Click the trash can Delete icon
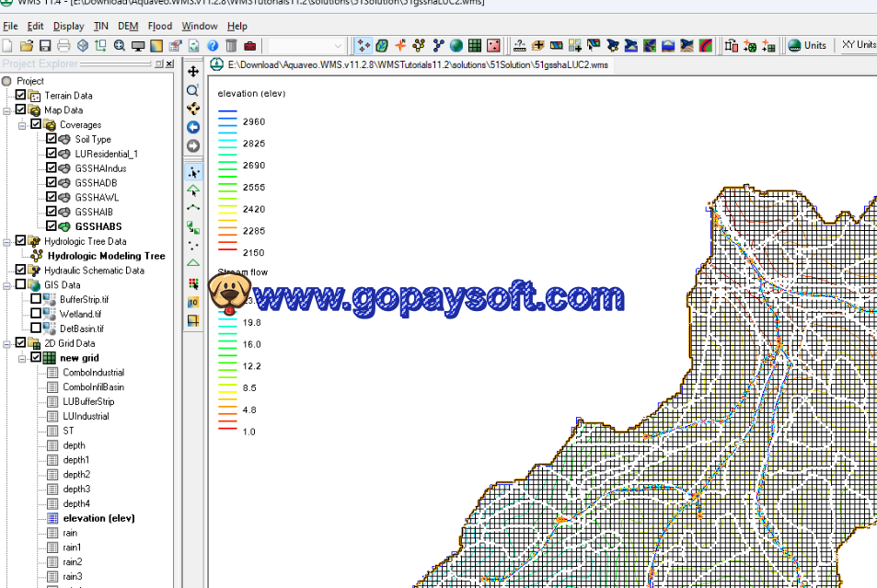This screenshot has width=877, height=588. point(231,45)
